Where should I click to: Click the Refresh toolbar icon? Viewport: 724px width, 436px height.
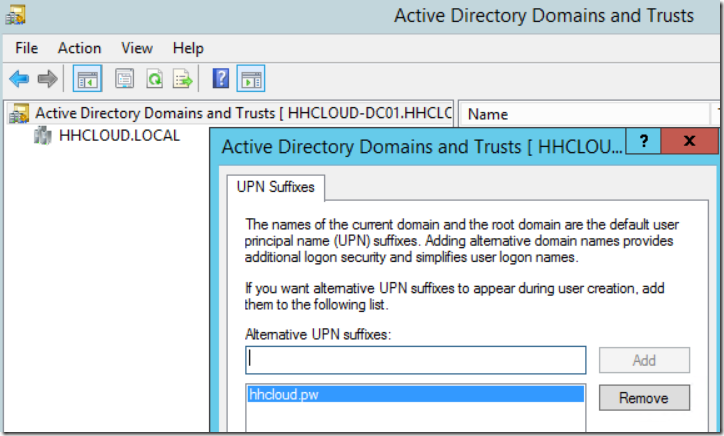155,79
